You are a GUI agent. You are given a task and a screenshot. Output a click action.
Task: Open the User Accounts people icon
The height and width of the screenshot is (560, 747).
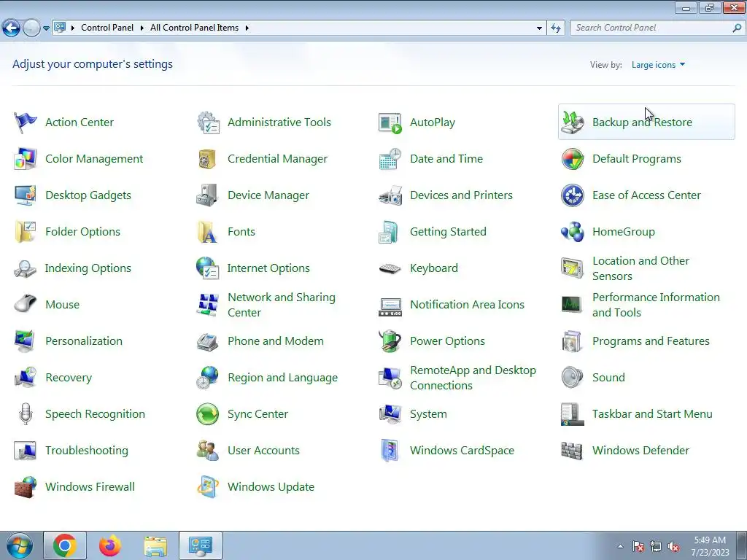click(208, 451)
